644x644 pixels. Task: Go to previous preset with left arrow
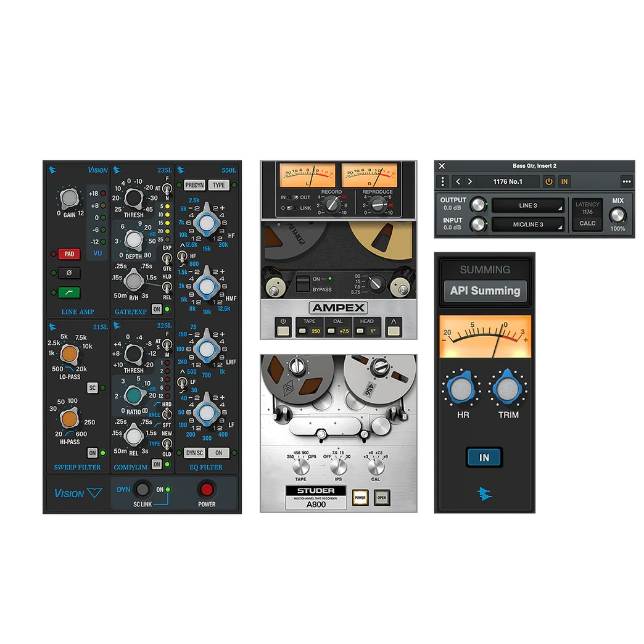458,181
